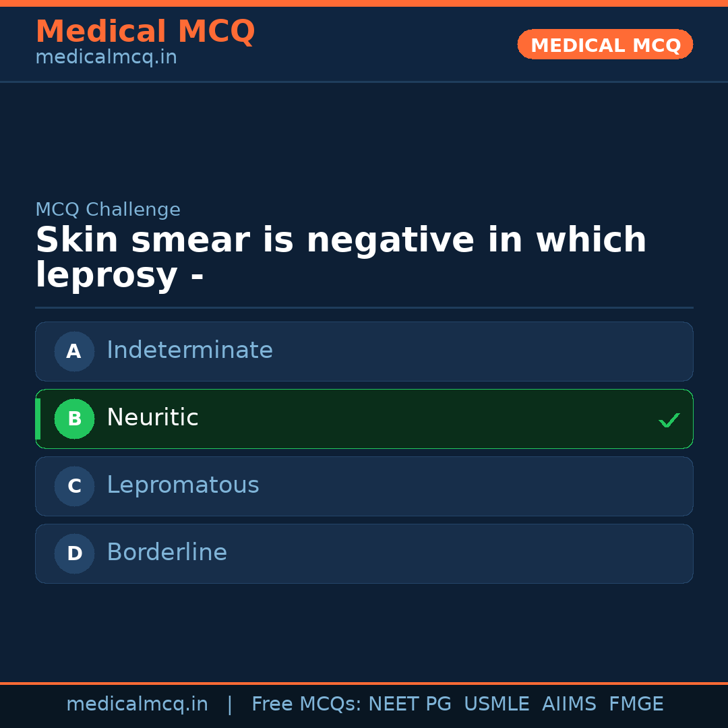This screenshot has width=728, height=728.
Task: Click the Medical MCQ logo text
Action: 145,31
